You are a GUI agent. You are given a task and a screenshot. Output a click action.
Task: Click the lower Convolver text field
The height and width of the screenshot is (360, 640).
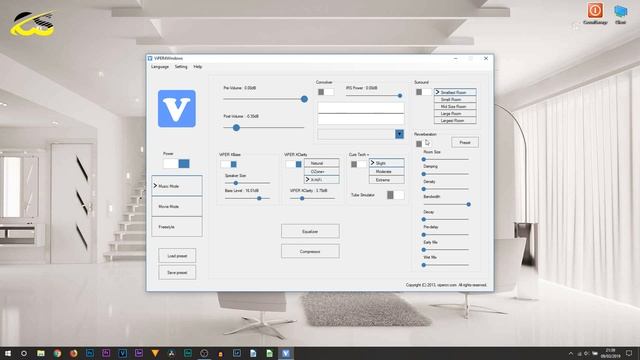tap(361, 119)
